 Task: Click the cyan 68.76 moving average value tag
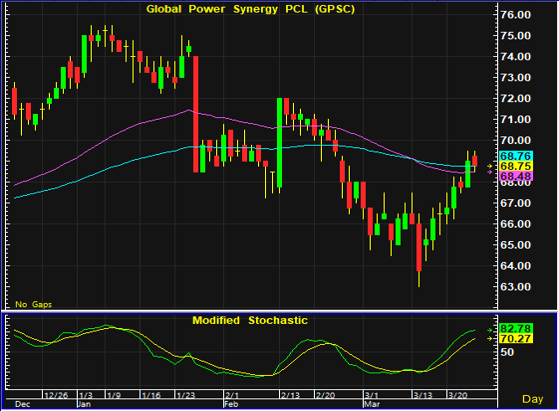coord(516,156)
